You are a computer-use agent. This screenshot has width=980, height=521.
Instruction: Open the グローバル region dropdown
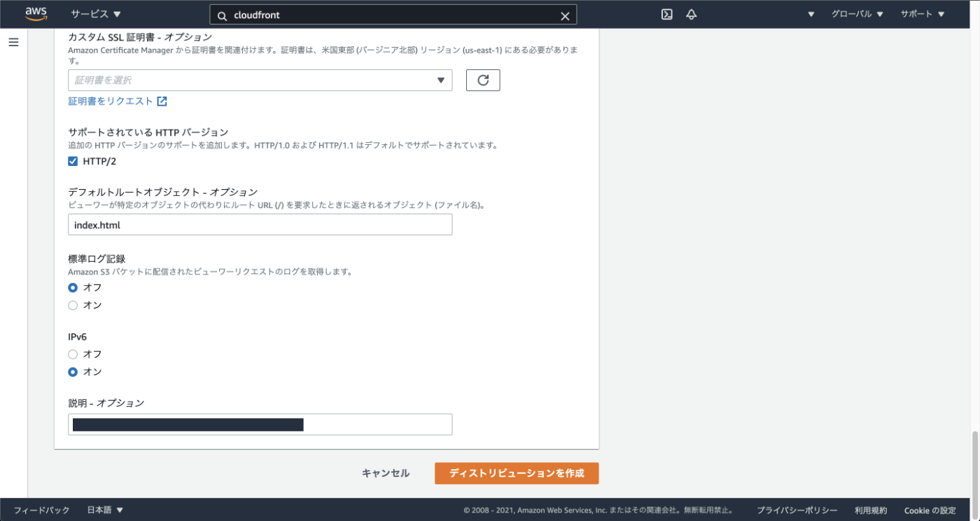[857, 14]
